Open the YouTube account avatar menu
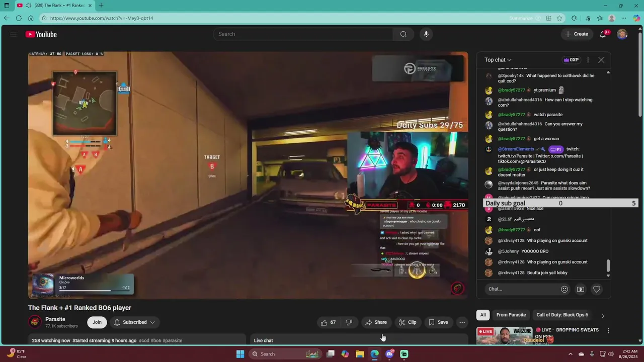This screenshot has width=644, height=362. click(x=622, y=34)
